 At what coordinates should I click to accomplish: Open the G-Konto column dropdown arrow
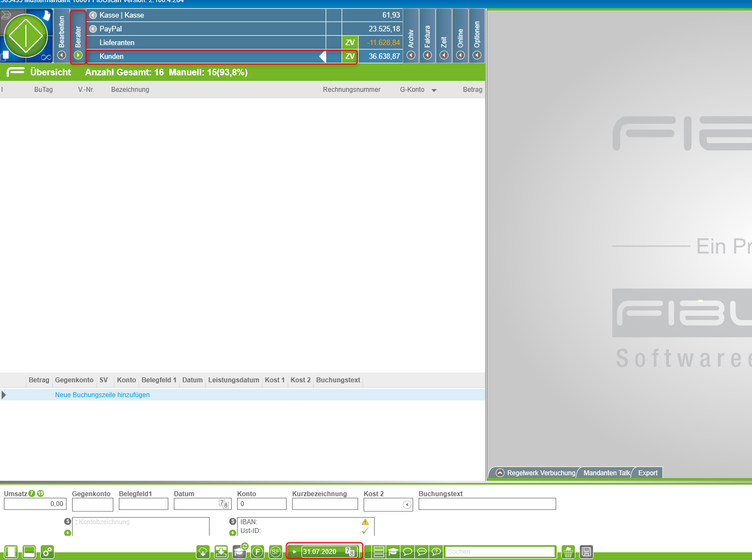click(434, 90)
